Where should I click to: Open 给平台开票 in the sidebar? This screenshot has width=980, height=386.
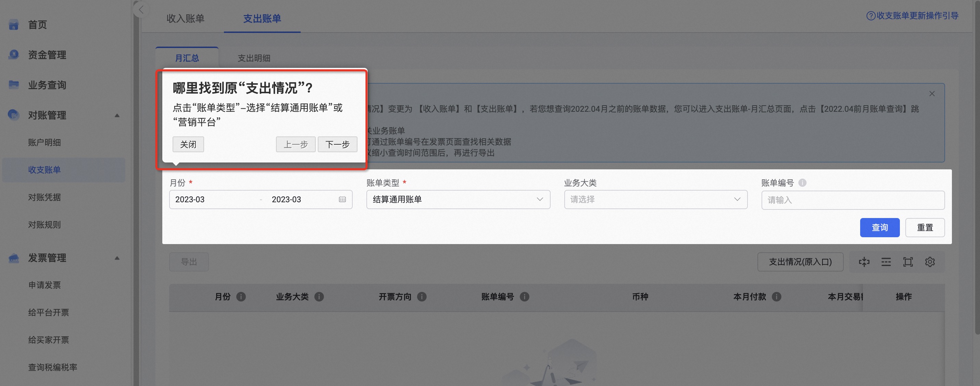49,312
